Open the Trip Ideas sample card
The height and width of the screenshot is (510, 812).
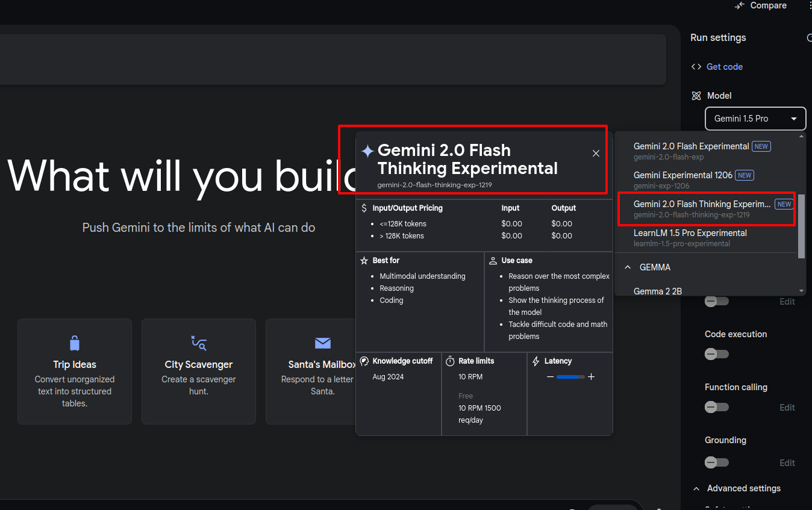pos(75,372)
